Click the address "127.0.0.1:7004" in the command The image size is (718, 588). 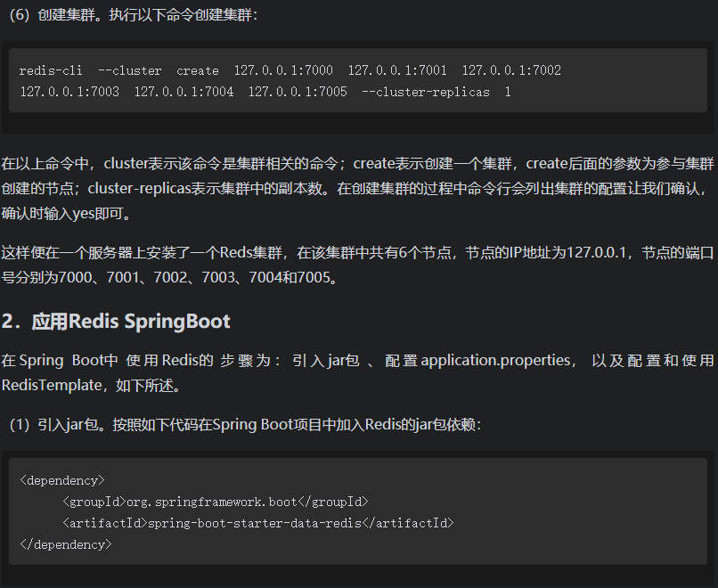[x=184, y=92]
